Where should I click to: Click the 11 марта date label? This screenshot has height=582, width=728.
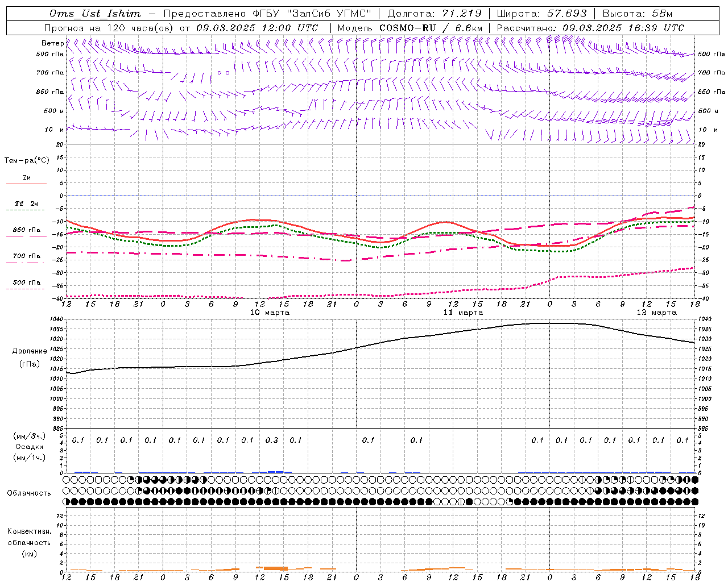(x=463, y=313)
